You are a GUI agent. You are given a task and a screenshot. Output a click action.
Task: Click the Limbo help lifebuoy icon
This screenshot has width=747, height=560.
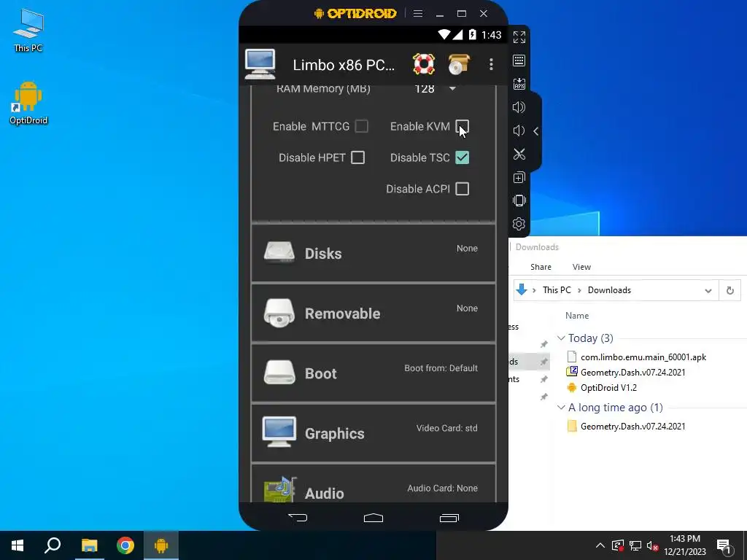(x=424, y=64)
